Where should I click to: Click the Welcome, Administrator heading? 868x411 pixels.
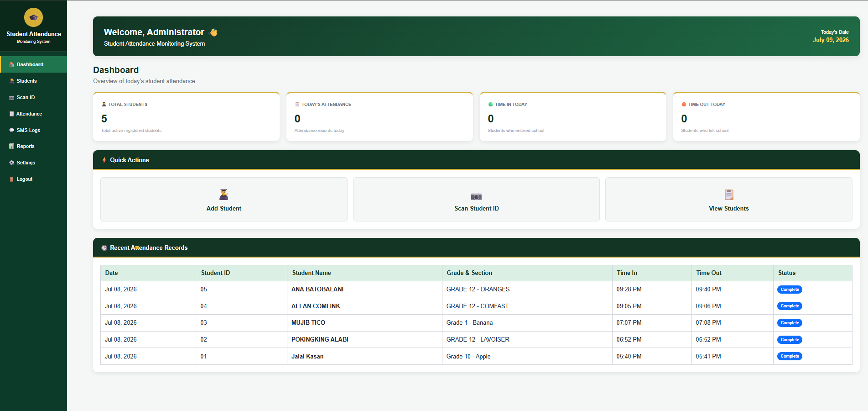click(x=154, y=32)
